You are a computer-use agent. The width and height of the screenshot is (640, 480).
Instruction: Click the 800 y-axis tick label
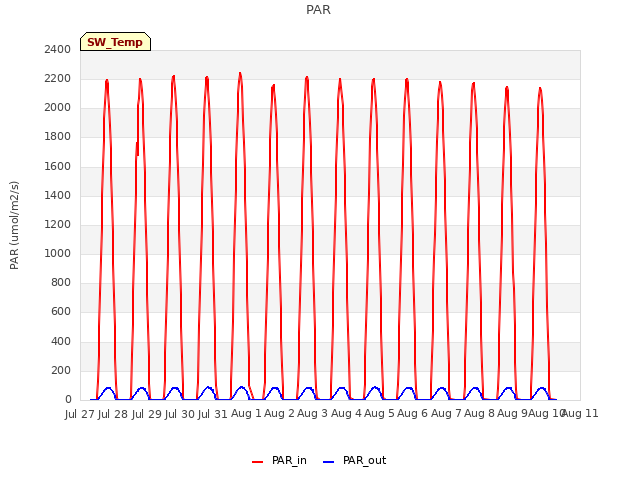61,282
